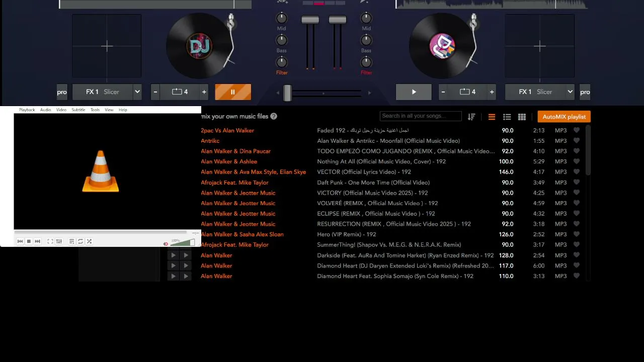This screenshot has height=362, width=644.
Task: Click the left deck turntable vinyl
Action: pos(199,46)
